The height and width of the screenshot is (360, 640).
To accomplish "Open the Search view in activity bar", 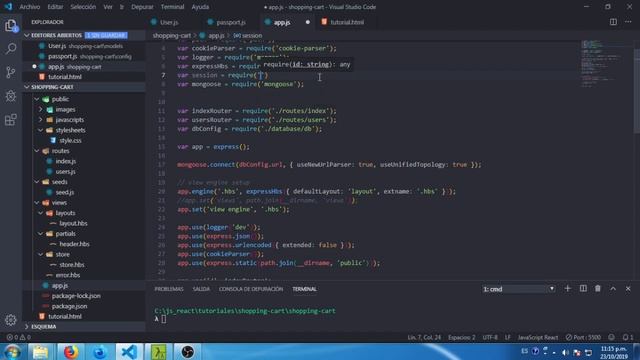I will [x=11, y=49].
